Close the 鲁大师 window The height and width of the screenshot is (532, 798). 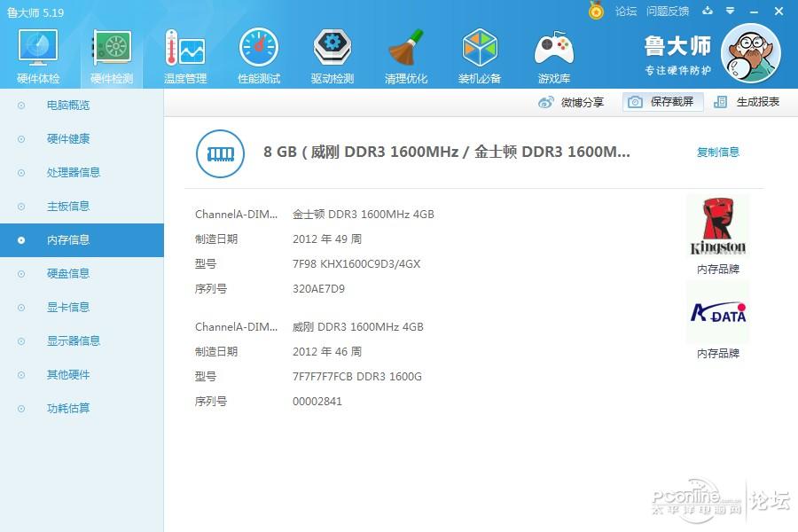779,12
